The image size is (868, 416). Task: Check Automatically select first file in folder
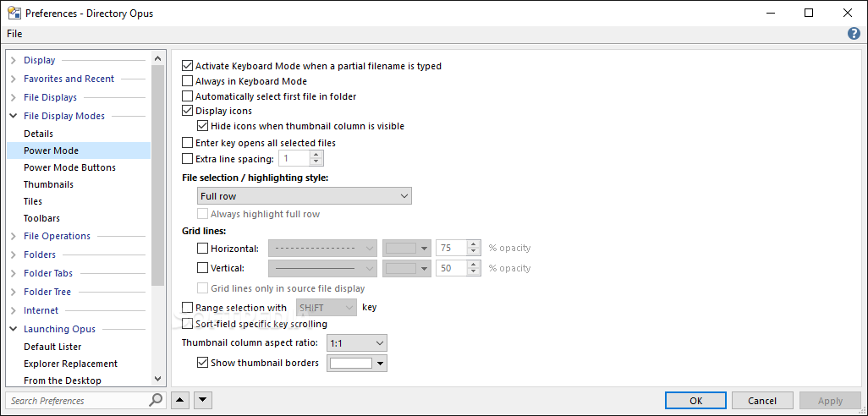188,96
